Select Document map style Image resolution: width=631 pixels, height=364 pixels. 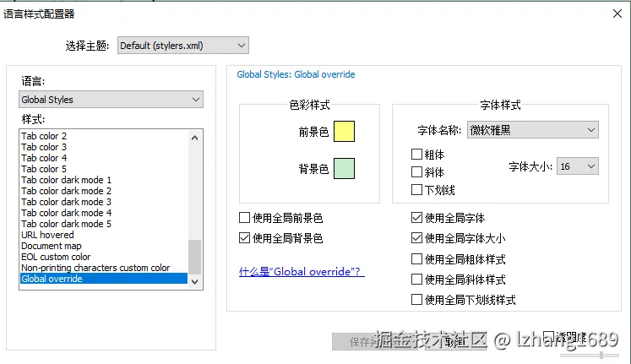(104, 246)
